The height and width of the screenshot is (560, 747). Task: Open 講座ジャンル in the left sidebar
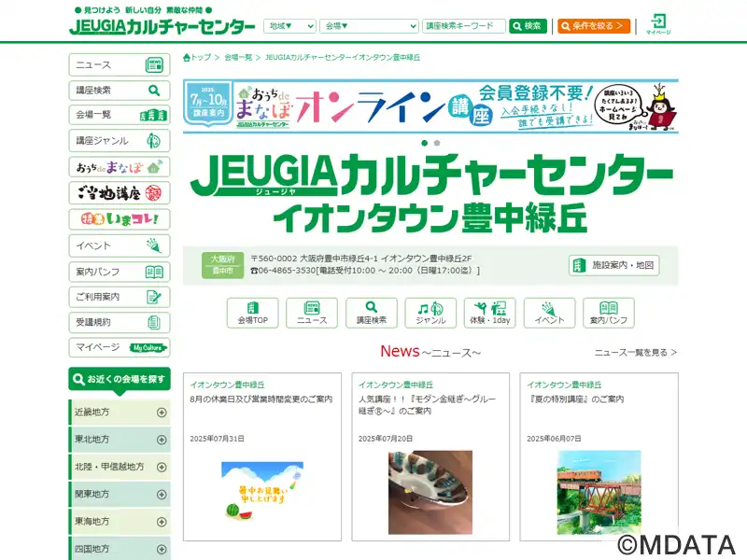pyautogui.click(x=120, y=141)
